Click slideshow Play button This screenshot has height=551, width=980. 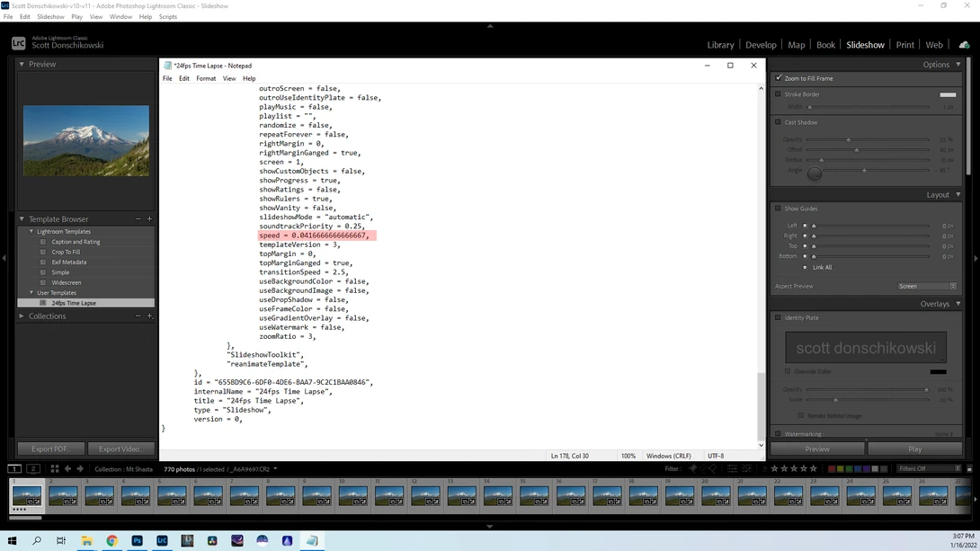915,449
